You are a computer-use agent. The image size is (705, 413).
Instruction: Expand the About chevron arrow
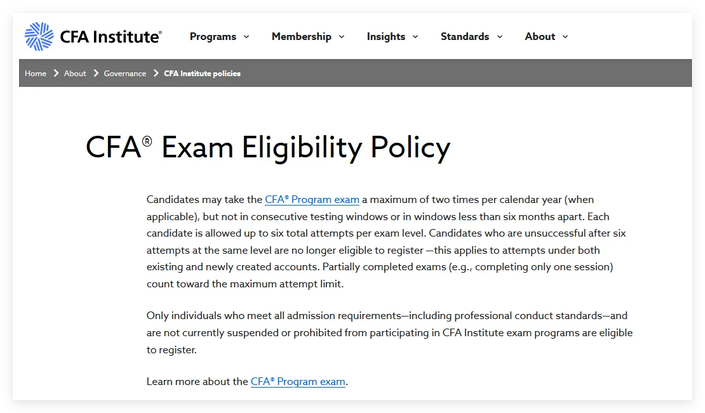tap(565, 37)
